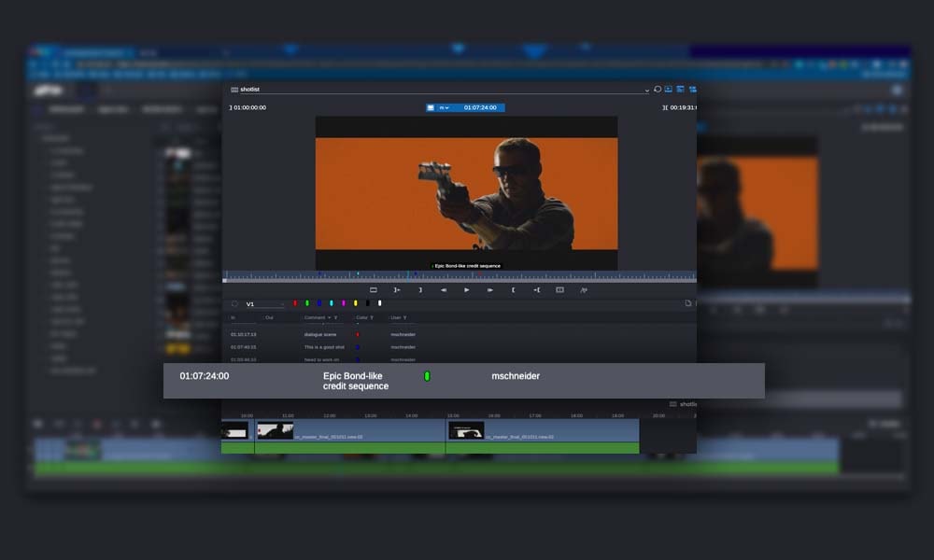
Task: Step back one frame in the viewer
Action: click(x=443, y=290)
